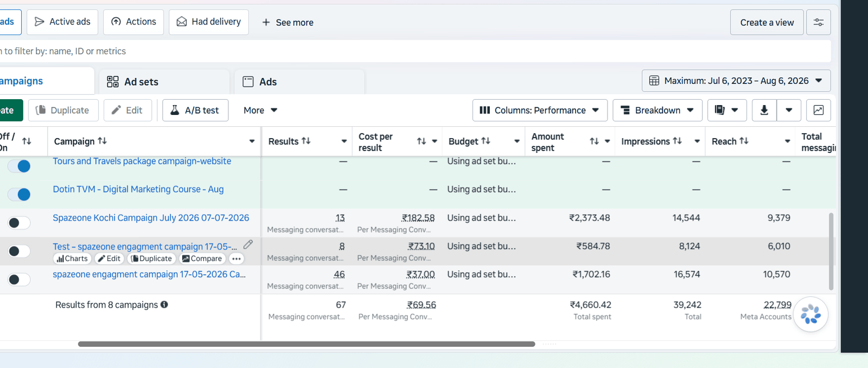This screenshot has height=368, width=868.
Task: Open Spazeone Kochi Campaign July 2026 link
Action: (151, 218)
